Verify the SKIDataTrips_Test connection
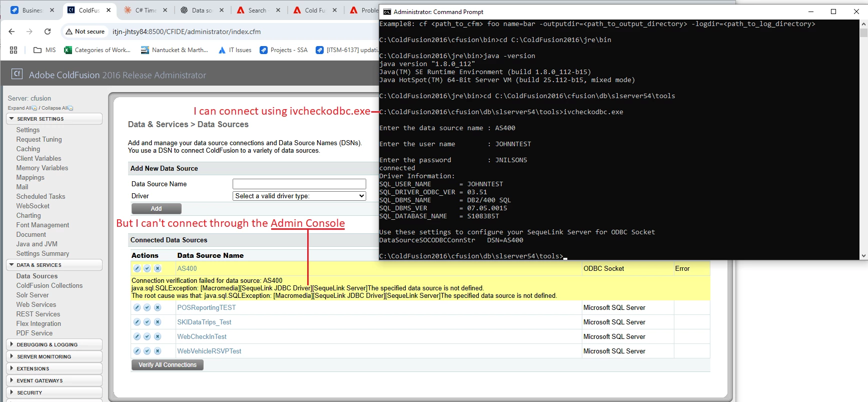Viewport: 868px width, 402px height. pyautogui.click(x=147, y=322)
